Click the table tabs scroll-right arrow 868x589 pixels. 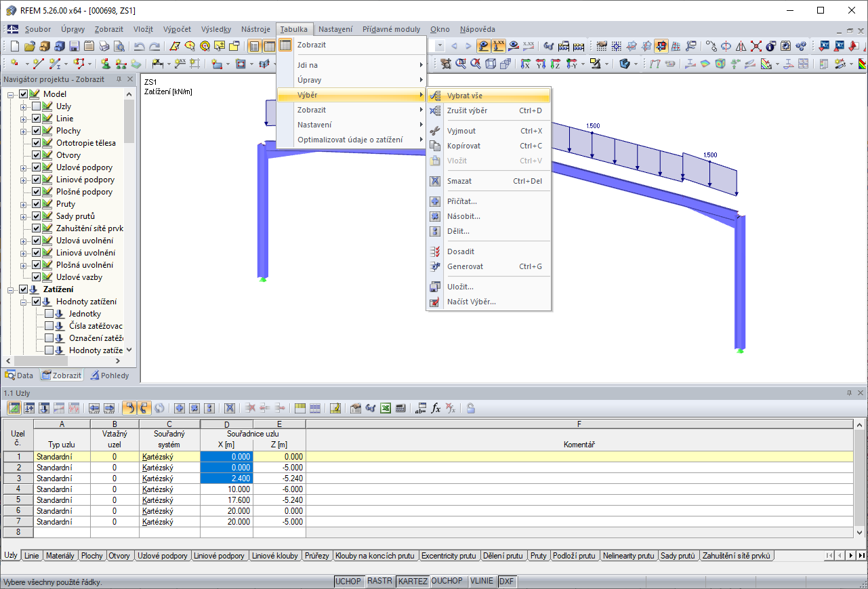pyautogui.click(x=851, y=556)
